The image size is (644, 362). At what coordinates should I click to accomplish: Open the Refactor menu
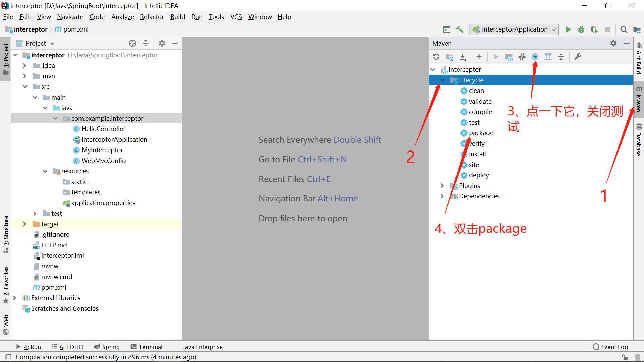pyautogui.click(x=152, y=17)
